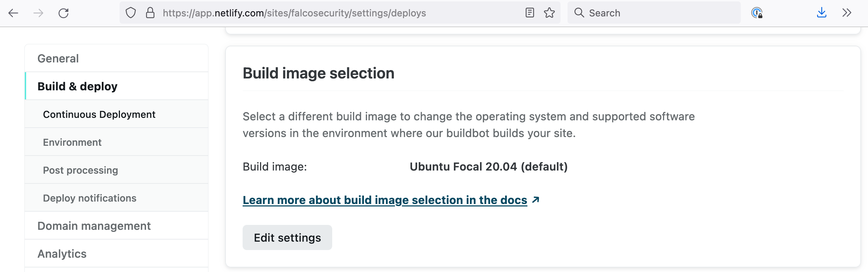The image size is (868, 272).
Task: Open the Build & deploy section
Action: point(77,86)
